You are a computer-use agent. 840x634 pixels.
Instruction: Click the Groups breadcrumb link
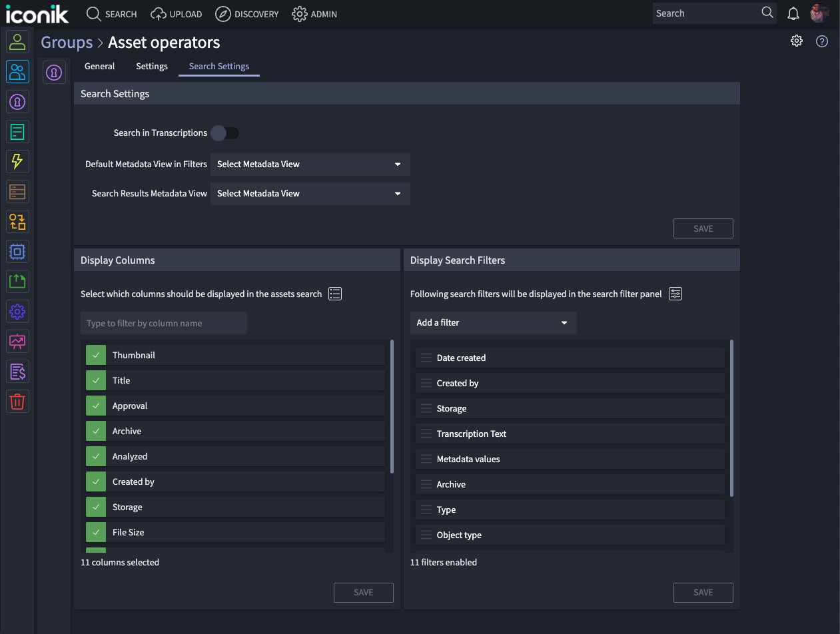(67, 42)
